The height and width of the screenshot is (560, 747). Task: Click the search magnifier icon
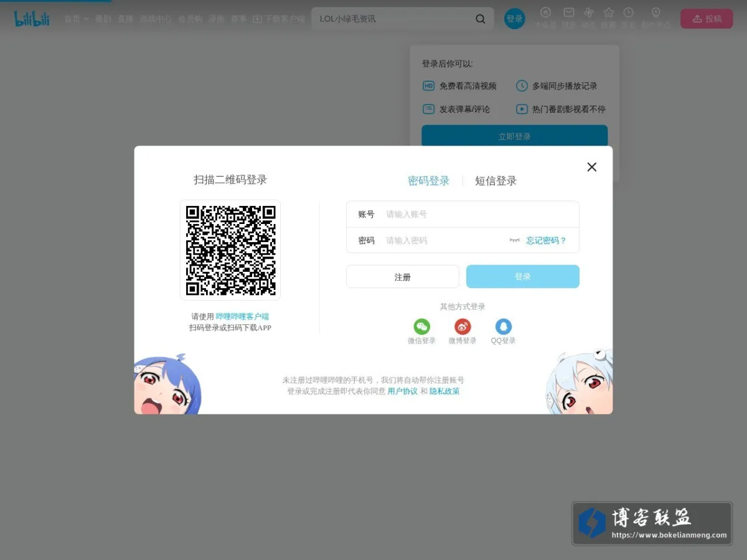[x=481, y=19]
